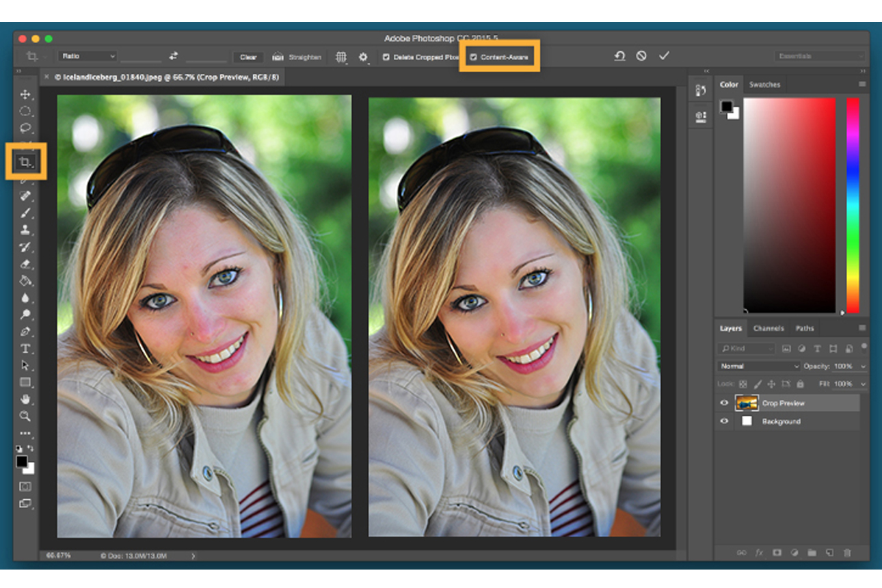Click the trash icon to delete layer
Viewport: 882px width, 588px height.
coord(847,552)
